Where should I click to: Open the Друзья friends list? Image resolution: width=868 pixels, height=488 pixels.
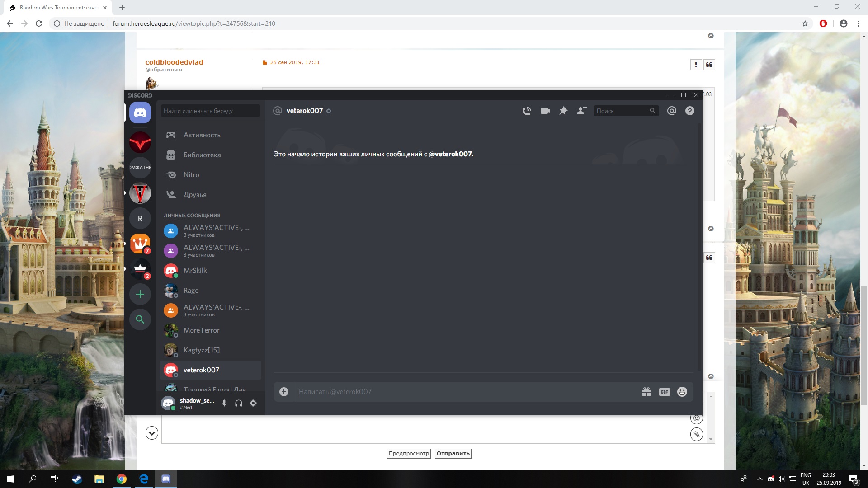tap(211, 195)
